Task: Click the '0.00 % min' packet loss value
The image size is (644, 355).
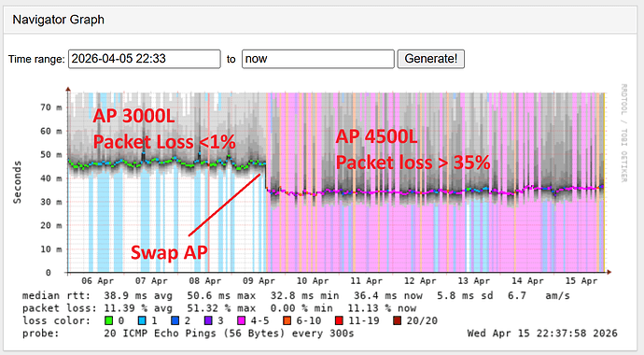Action: point(305,308)
